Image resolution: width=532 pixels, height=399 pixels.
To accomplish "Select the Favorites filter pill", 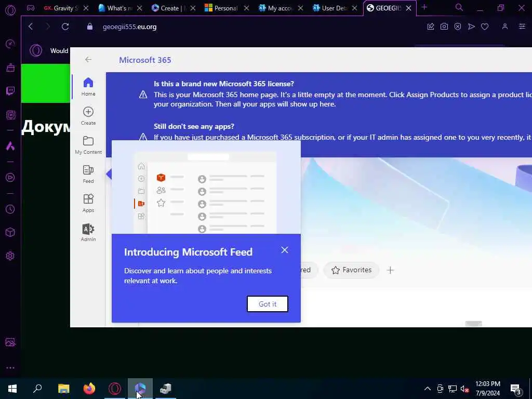I will click(351, 270).
